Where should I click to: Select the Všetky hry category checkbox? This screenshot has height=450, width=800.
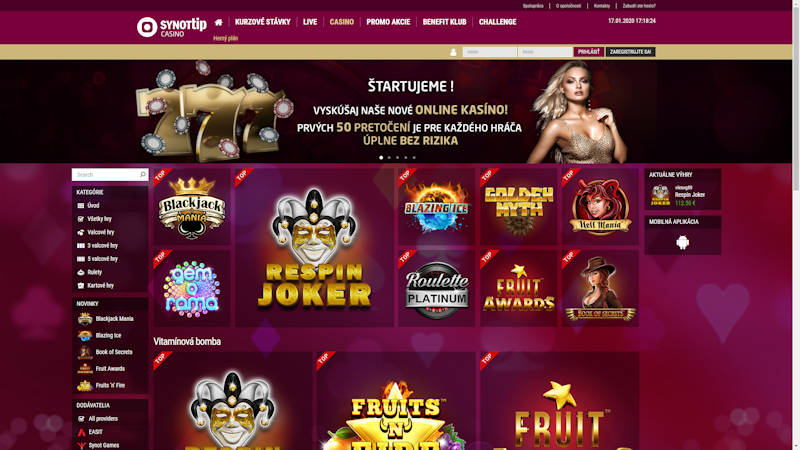pos(81,219)
